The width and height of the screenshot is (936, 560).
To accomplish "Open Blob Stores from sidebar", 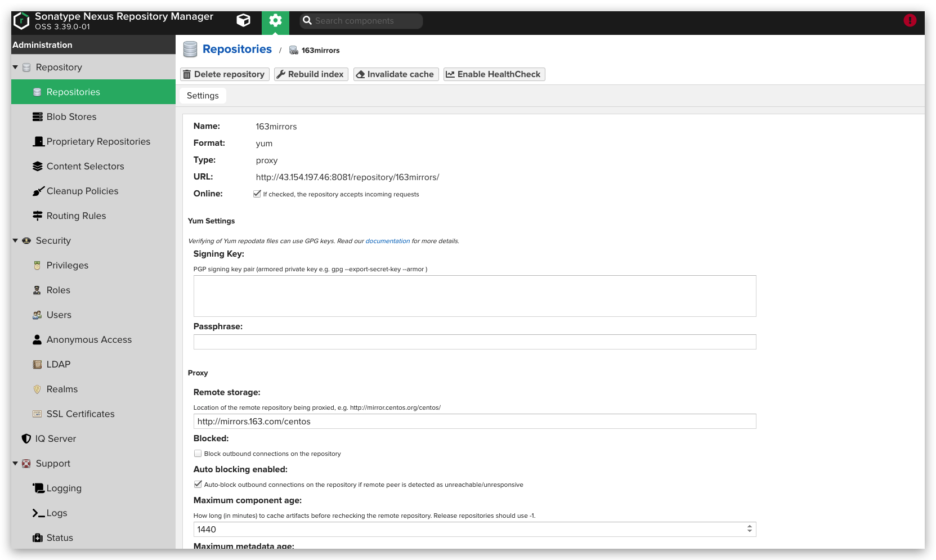I will [71, 117].
